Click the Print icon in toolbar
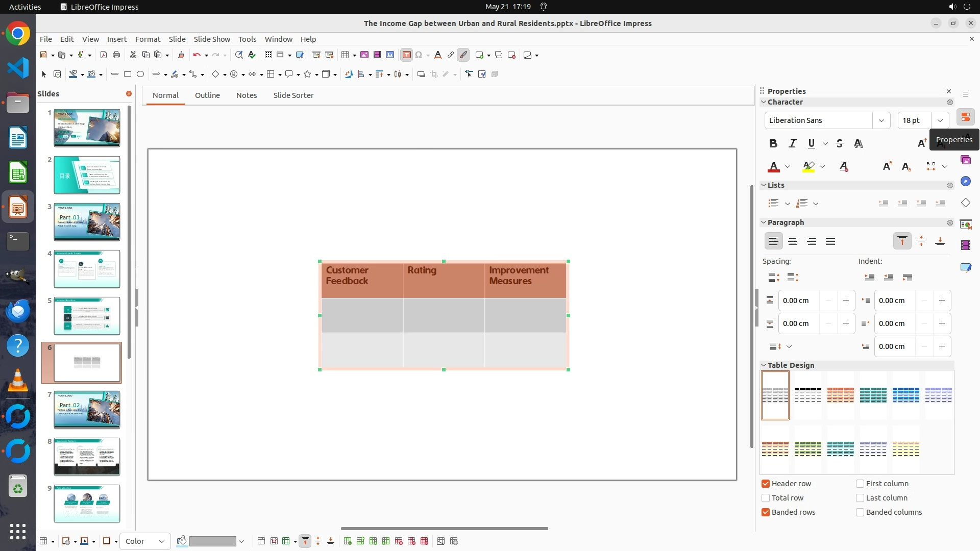The width and height of the screenshot is (980, 551). (116, 55)
